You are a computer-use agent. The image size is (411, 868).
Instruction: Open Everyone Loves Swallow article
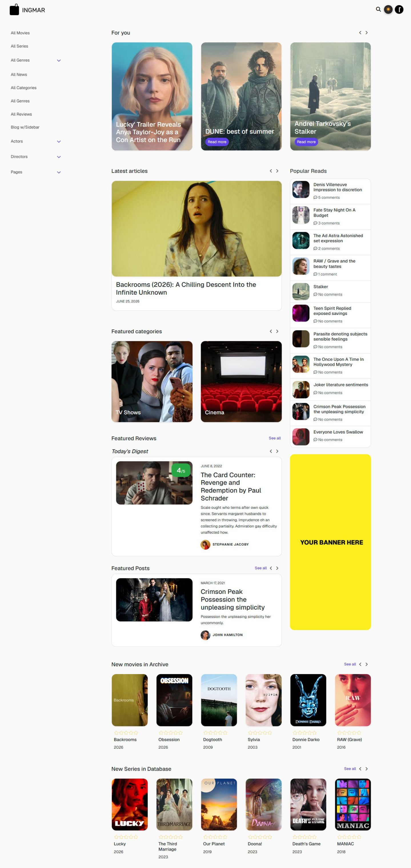tap(338, 432)
